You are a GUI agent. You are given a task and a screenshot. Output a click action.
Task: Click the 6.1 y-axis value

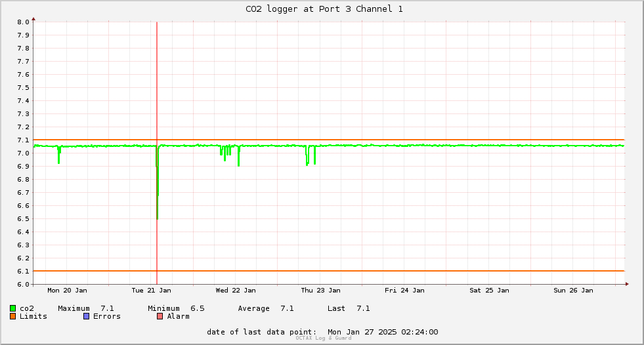click(x=23, y=272)
